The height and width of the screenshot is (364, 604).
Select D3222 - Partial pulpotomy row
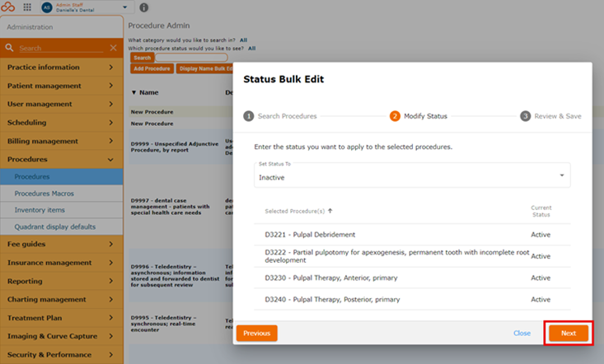click(412, 256)
